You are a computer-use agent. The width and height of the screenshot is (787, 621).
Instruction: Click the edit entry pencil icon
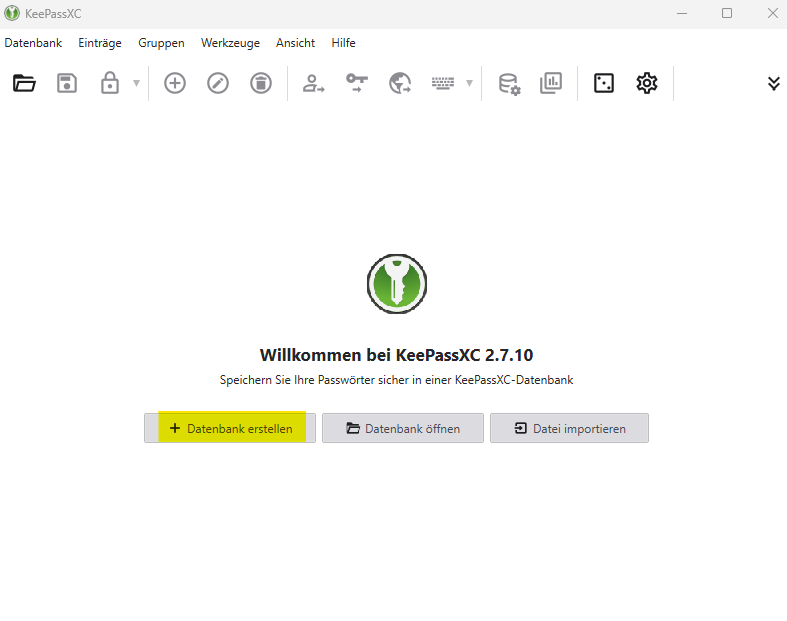tap(218, 83)
